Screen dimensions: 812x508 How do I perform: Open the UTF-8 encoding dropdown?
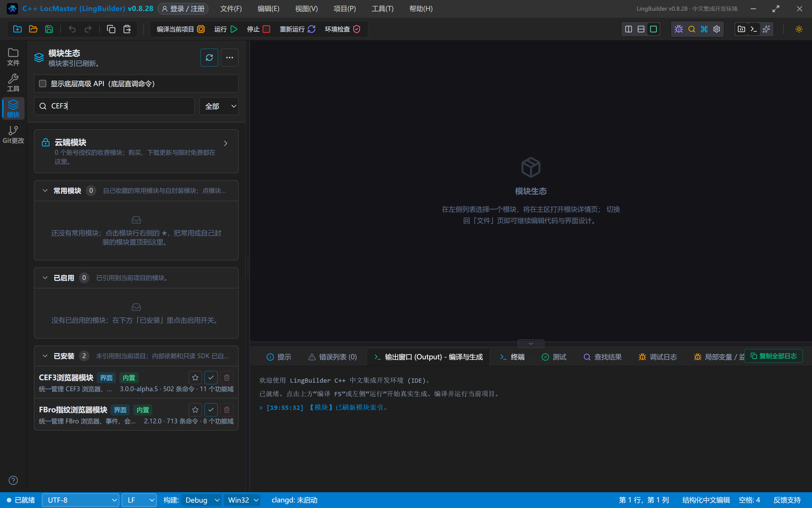[81, 500]
